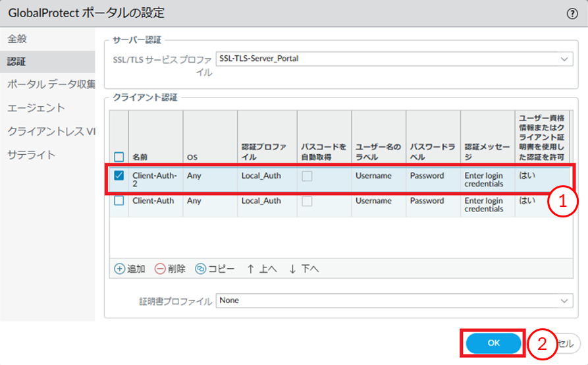Click the 削除 (Delete) minus icon
Image resolution: width=588 pixels, height=365 pixels.
[x=160, y=269]
